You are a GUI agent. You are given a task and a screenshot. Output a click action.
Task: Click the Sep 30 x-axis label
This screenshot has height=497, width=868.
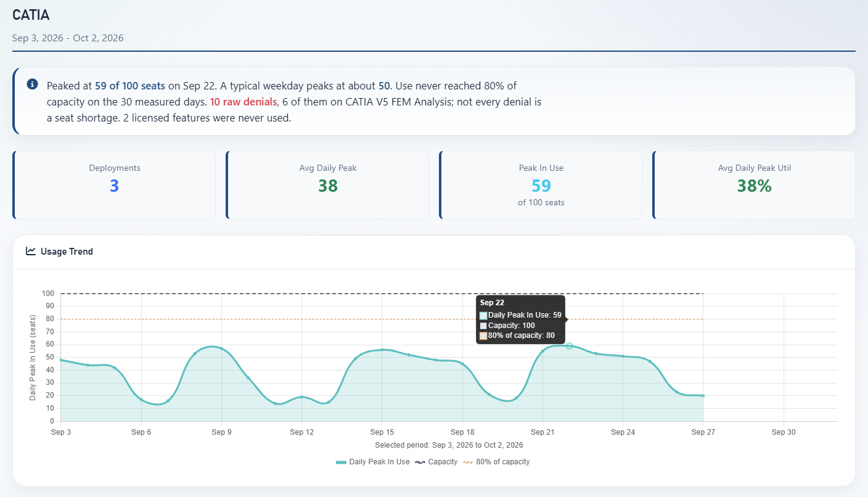pos(784,432)
